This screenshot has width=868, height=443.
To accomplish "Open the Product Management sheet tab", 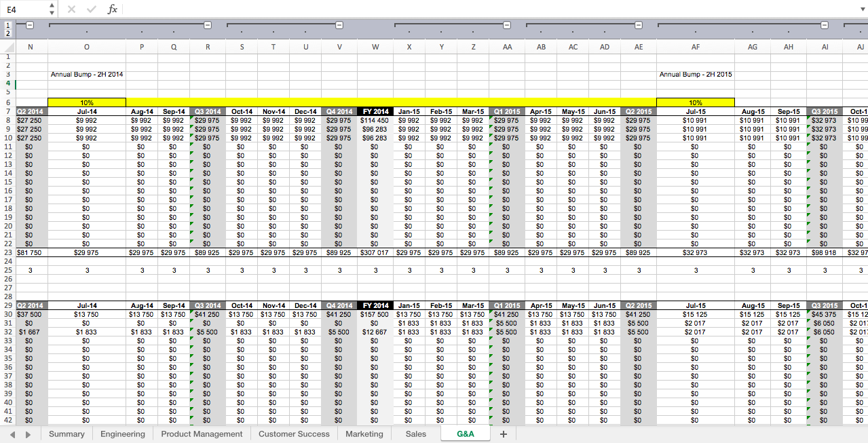I will [x=202, y=434].
